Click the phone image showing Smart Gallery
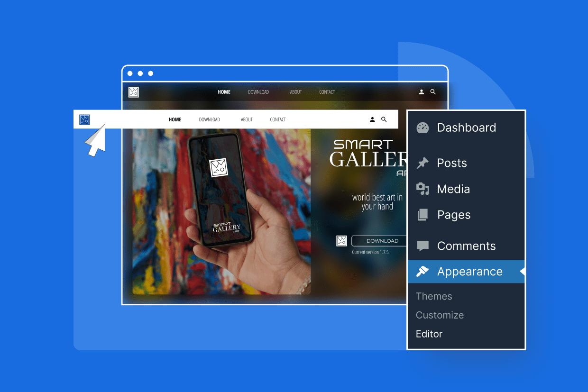 click(220, 190)
